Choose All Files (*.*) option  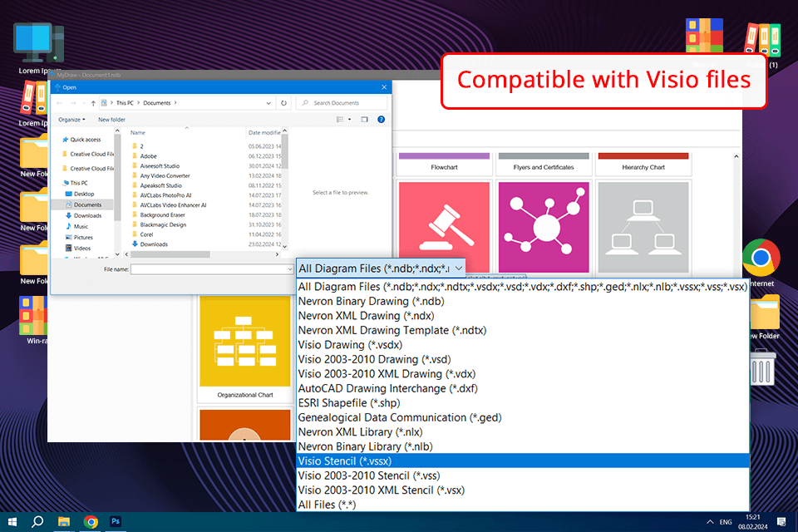(523, 505)
